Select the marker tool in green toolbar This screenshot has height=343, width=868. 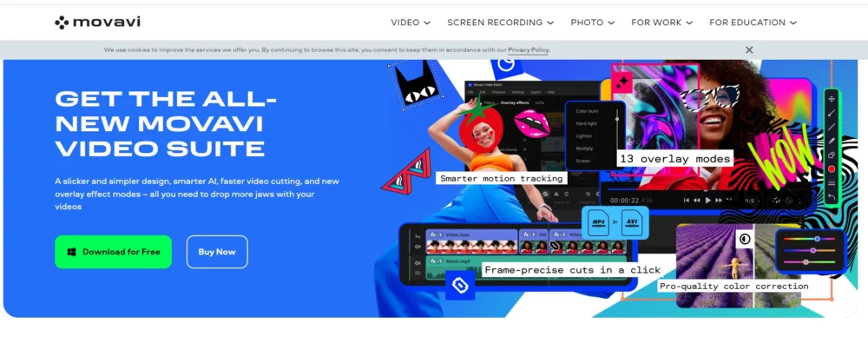[832, 142]
